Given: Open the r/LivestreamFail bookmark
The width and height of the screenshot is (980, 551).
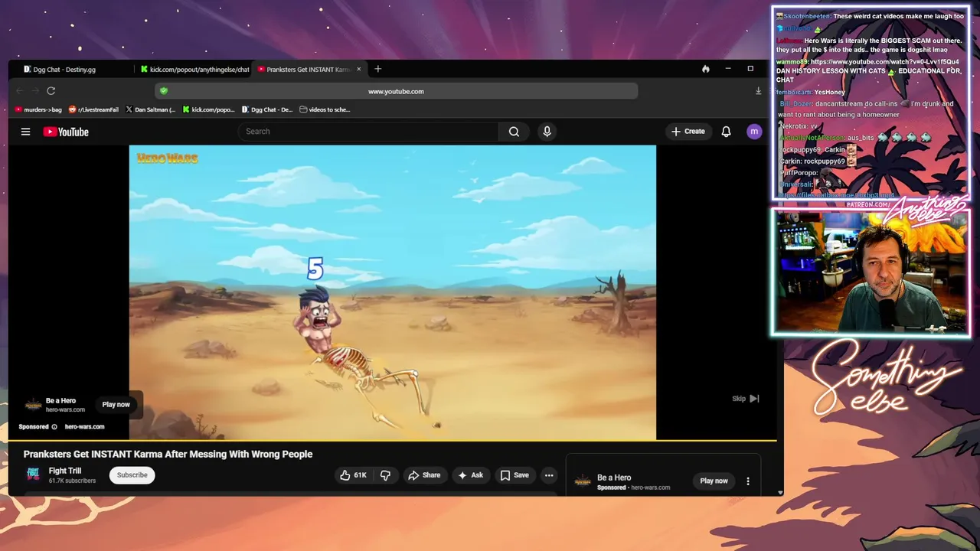Looking at the screenshot, I should (x=93, y=109).
